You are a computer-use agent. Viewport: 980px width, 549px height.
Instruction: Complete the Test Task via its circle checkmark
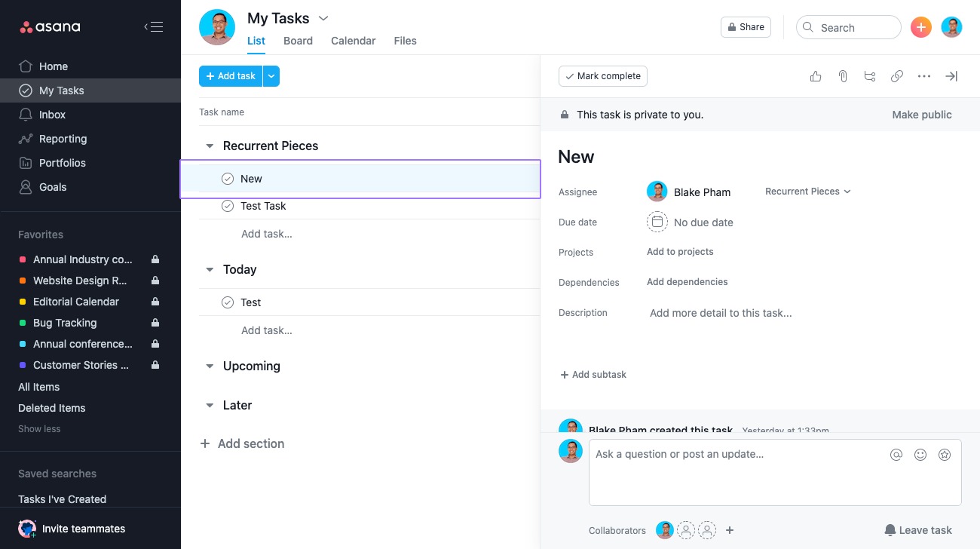[x=228, y=206]
